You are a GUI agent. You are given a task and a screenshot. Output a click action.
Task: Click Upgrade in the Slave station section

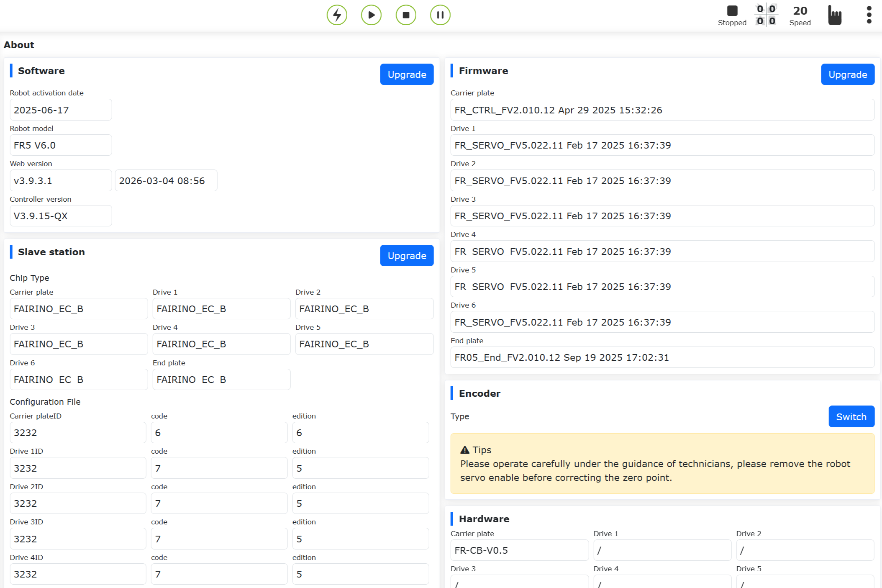pyautogui.click(x=407, y=256)
